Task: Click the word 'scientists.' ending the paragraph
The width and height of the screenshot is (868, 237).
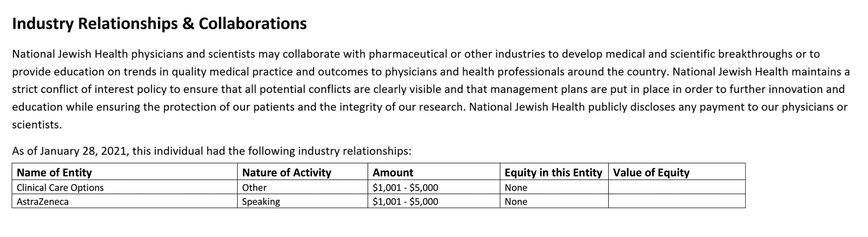Action: (37, 125)
